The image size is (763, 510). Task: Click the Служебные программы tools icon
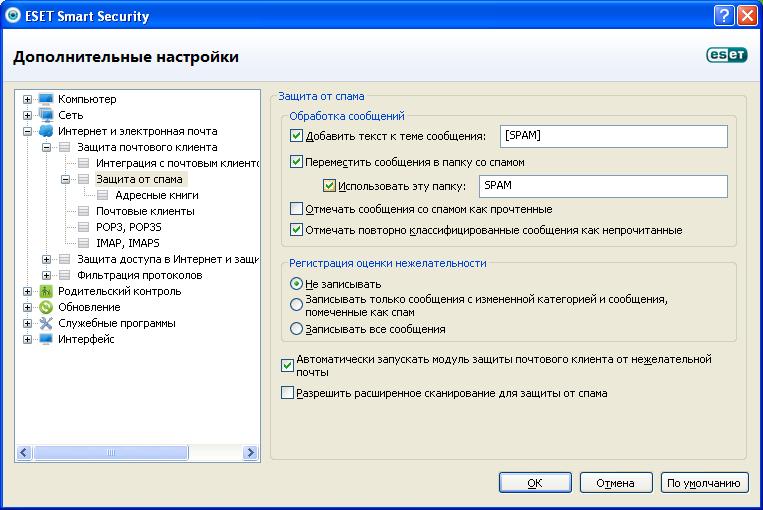click(46, 324)
